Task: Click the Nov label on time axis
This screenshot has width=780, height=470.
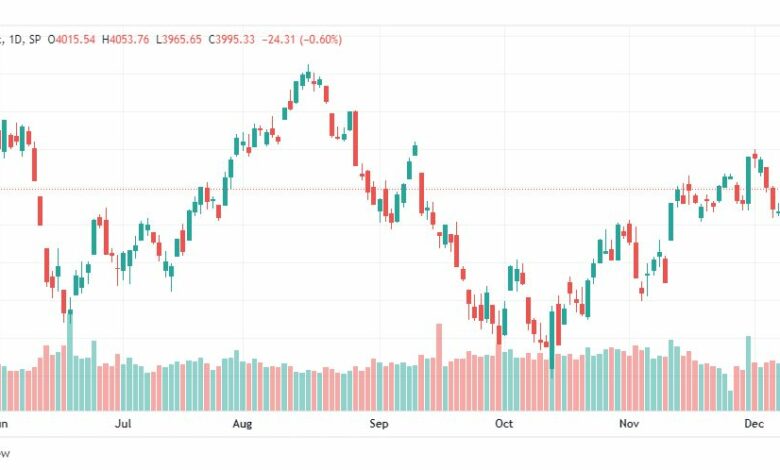Action: click(x=629, y=424)
